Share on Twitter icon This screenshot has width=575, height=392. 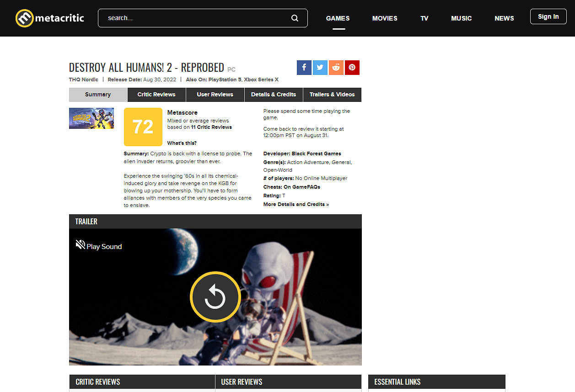(320, 68)
